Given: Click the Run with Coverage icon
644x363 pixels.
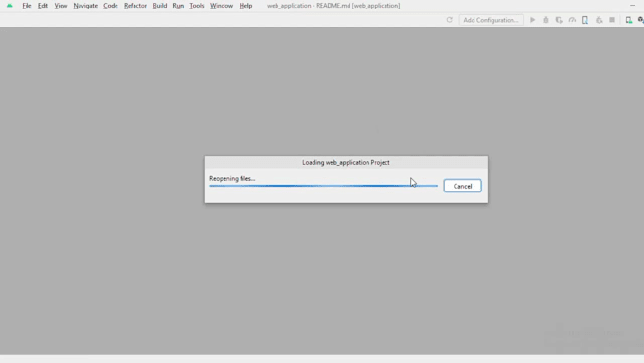Looking at the screenshot, I should 559,20.
